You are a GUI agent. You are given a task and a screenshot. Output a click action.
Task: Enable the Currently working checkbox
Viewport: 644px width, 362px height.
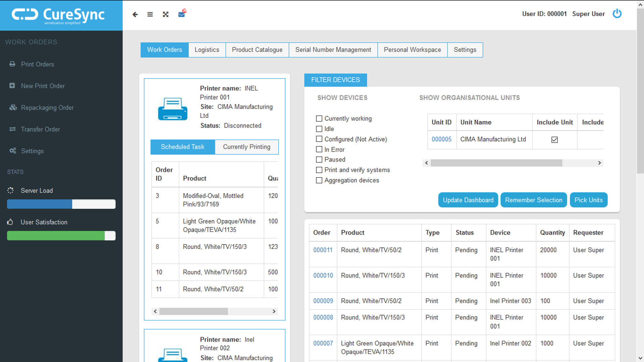pyautogui.click(x=319, y=119)
